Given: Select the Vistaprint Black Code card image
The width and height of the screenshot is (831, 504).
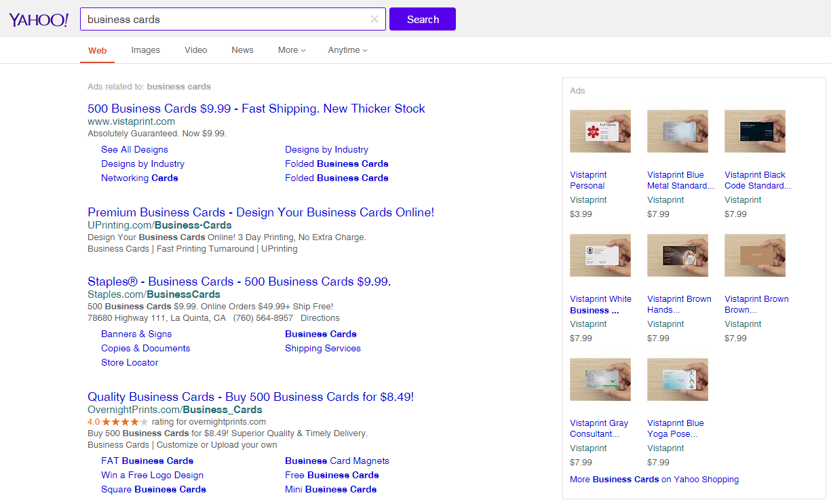Looking at the screenshot, I should [x=754, y=131].
